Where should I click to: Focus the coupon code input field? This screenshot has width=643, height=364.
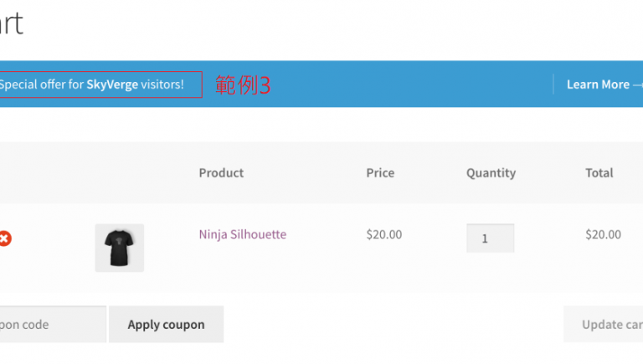pyautogui.click(x=50, y=325)
